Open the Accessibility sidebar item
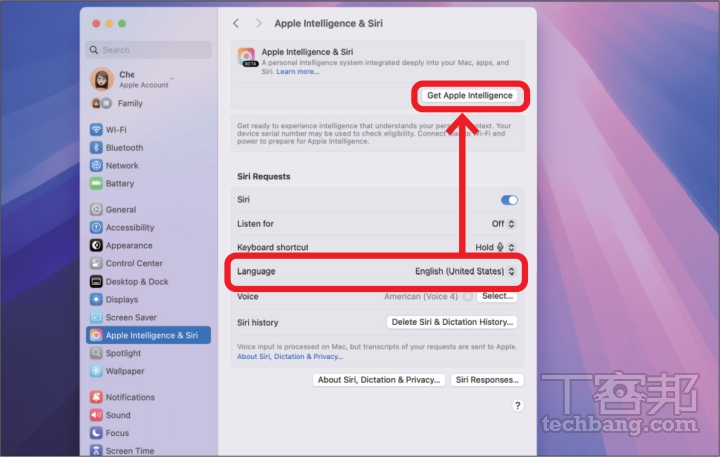The image size is (720, 457). [x=148, y=227]
